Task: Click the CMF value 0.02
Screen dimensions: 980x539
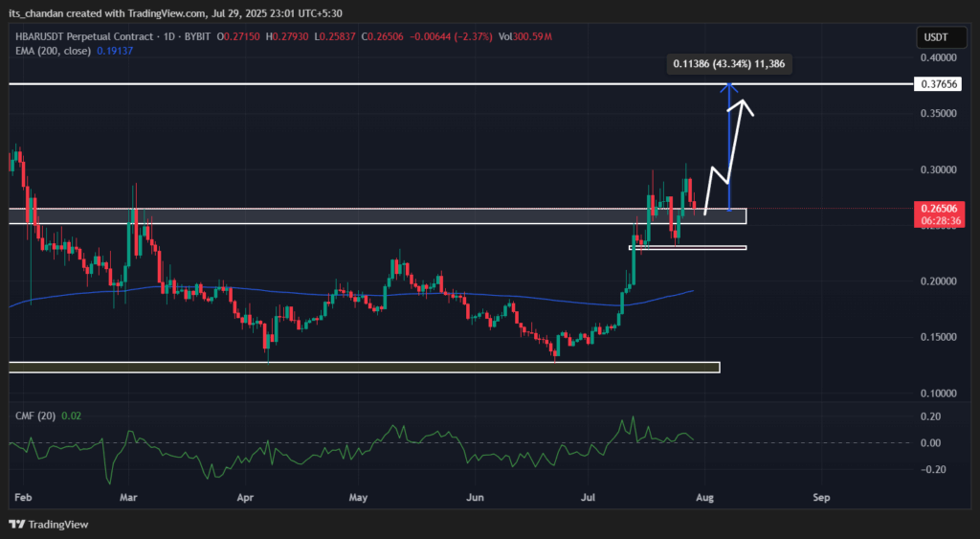Action: [71, 415]
